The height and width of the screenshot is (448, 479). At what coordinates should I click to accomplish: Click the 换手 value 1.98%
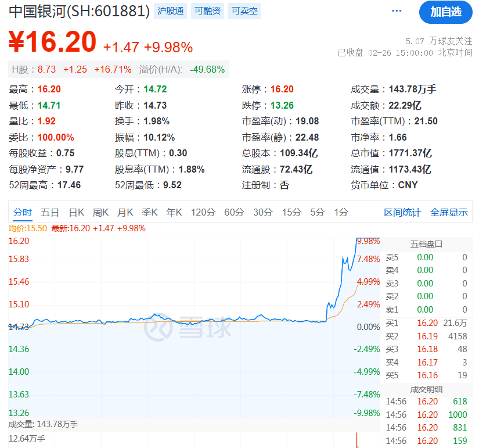pyautogui.click(x=156, y=121)
